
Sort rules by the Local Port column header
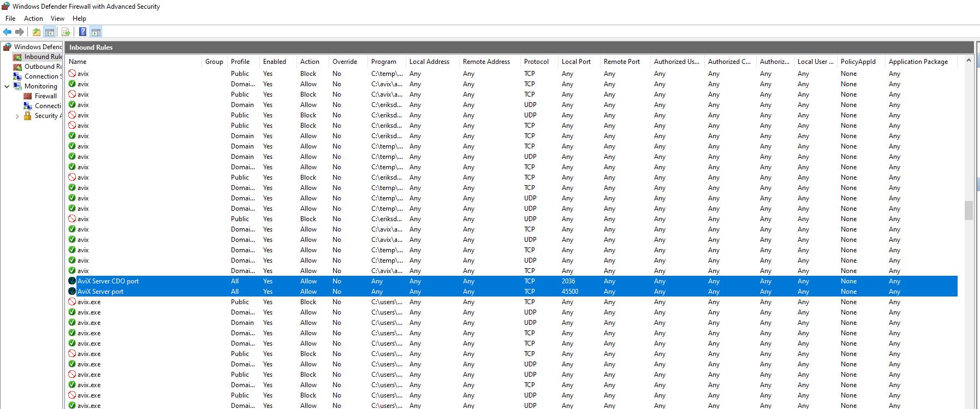tap(576, 62)
